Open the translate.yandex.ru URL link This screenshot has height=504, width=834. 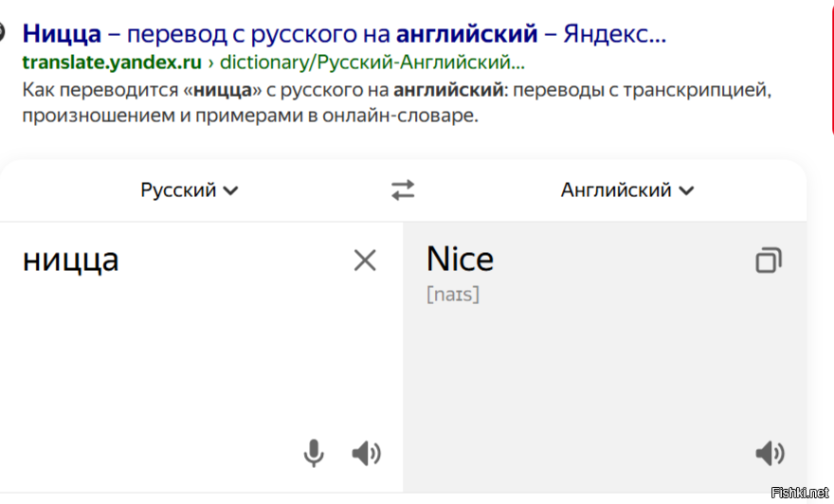(112, 63)
